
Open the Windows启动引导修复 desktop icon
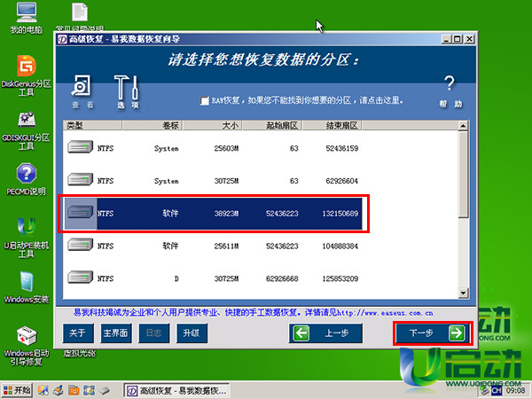coord(27,342)
